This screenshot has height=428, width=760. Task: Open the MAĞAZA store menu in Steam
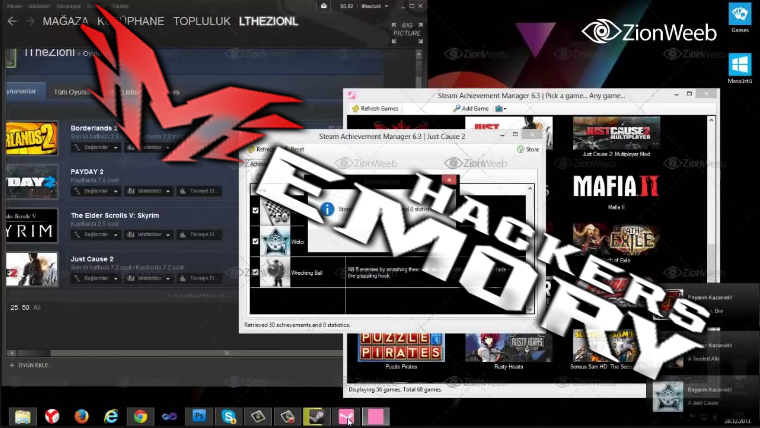coord(65,21)
